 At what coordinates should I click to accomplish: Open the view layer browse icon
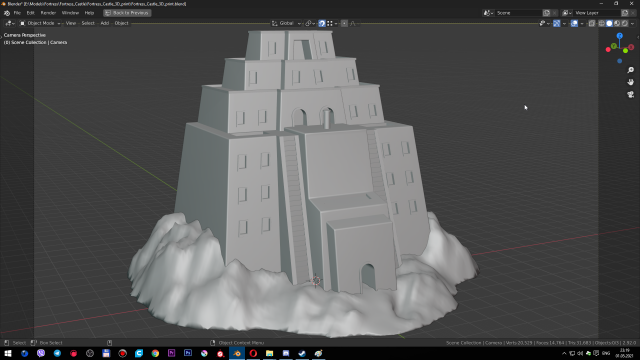[567, 13]
